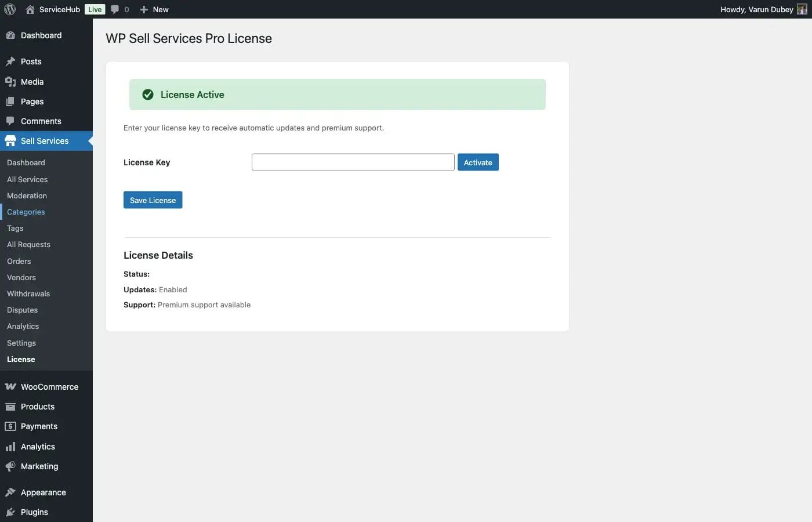Open Payments via the dollar icon
This screenshot has height=522, width=812.
point(10,426)
